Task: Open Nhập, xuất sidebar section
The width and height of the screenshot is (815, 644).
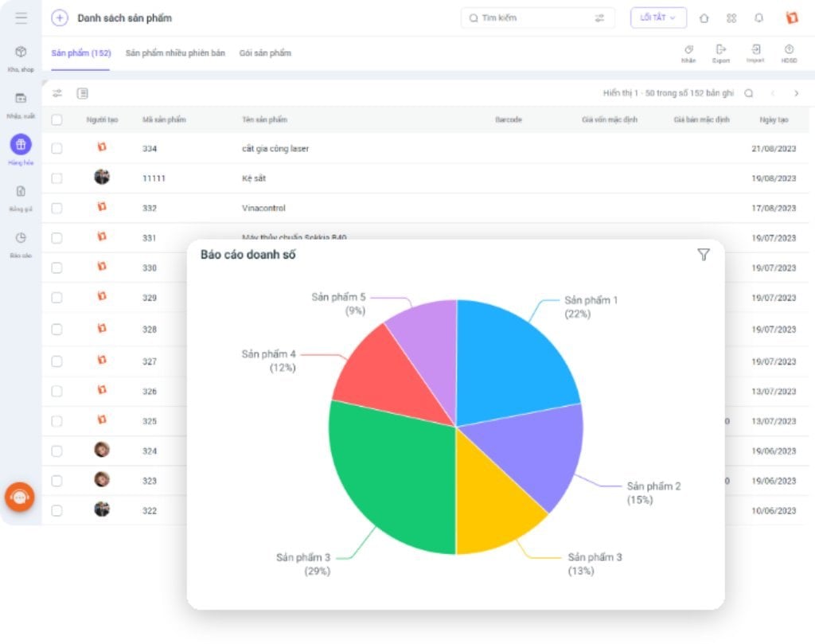Action: click(21, 99)
